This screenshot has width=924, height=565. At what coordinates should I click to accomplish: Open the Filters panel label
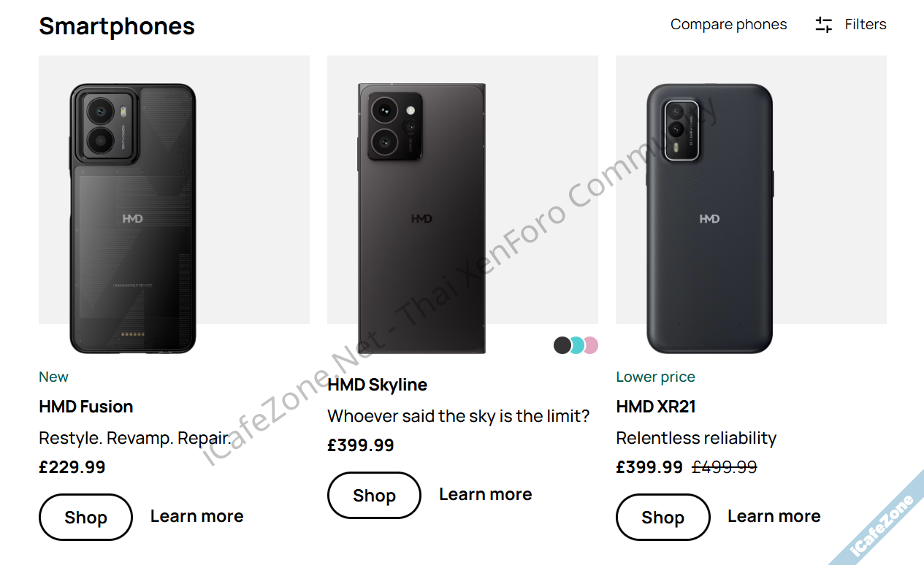pyautogui.click(x=865, y=25)
